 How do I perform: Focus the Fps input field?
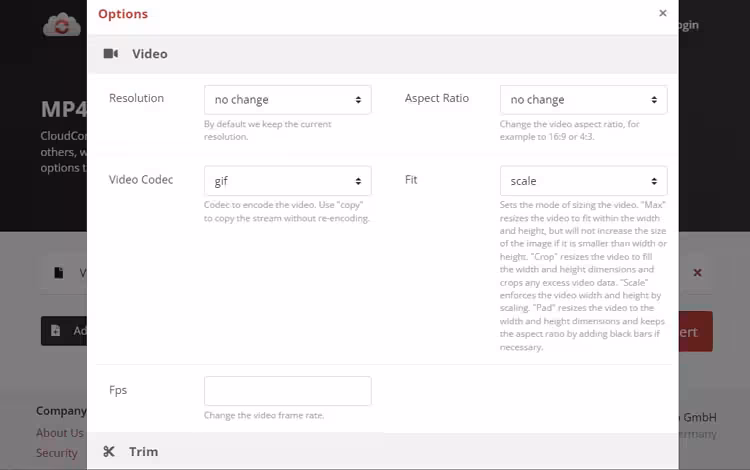(288, 391)
